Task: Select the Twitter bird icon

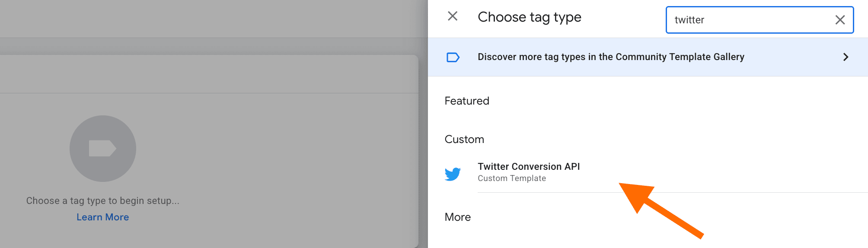Action: coord(453,174)
